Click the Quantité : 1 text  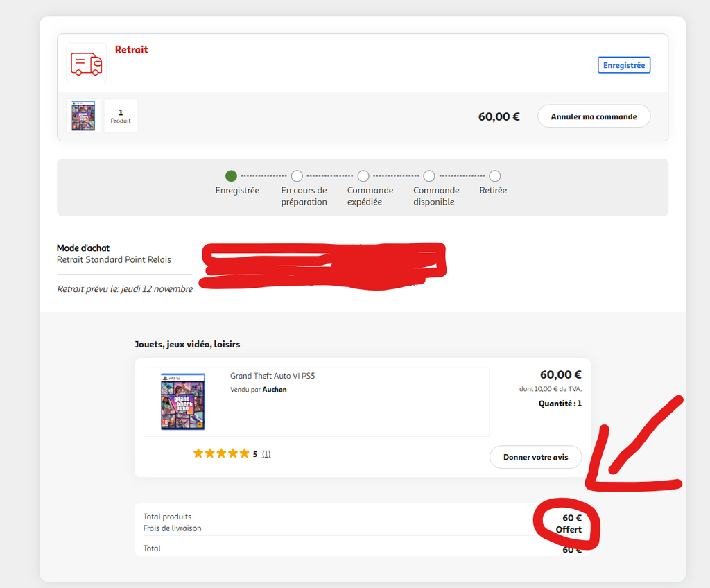[560, 404]
